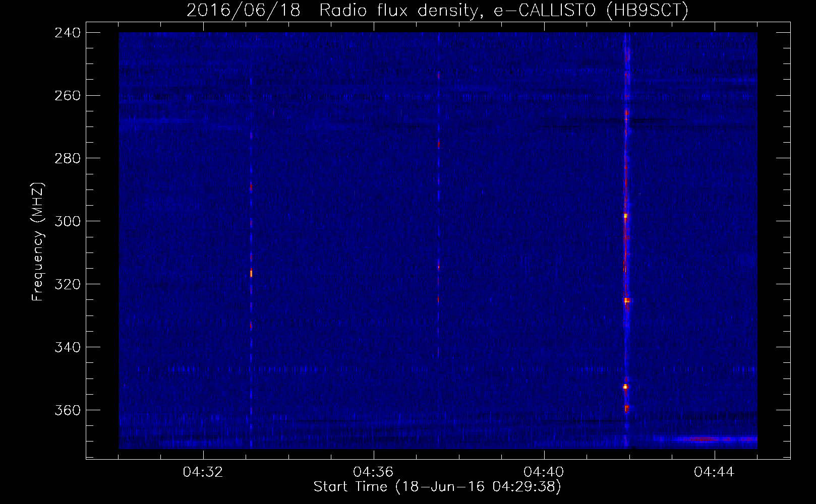The height and width of the screenshot is (504, 816).
Task: Click the 04:40 time tick label
Action: (x=544, y=472)
